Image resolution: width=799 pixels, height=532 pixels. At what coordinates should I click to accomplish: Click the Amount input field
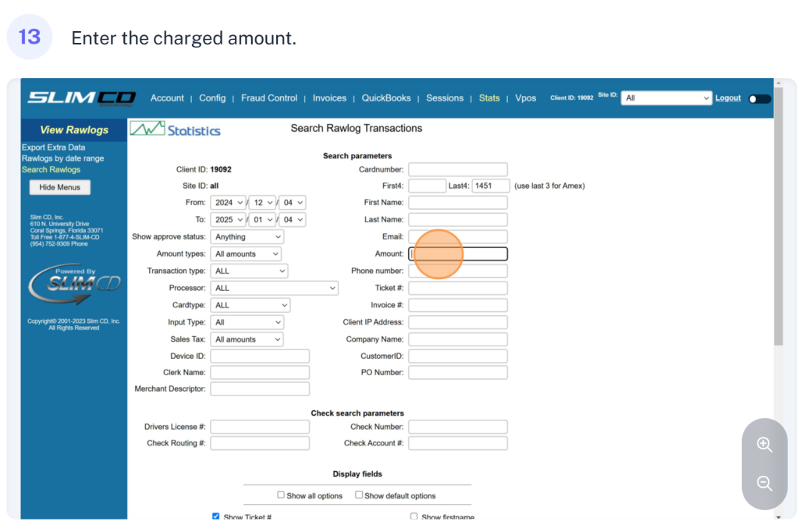click(458, 254)
